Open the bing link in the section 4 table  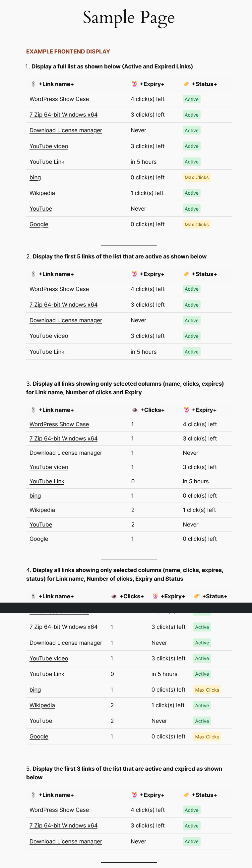click(35, 689)
